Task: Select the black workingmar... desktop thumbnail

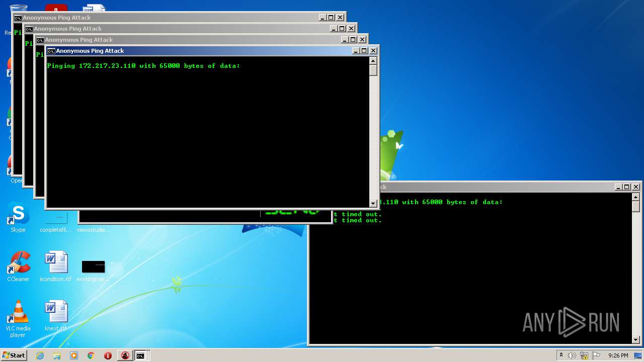Action: pyautogui.click(x=94, y=266)
